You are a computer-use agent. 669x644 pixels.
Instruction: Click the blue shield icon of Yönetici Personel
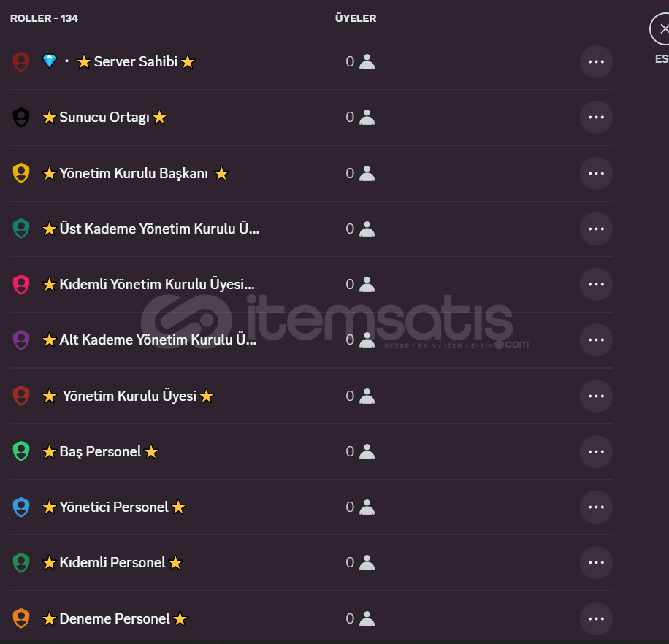pyautogui.click(x=21, y=507)
